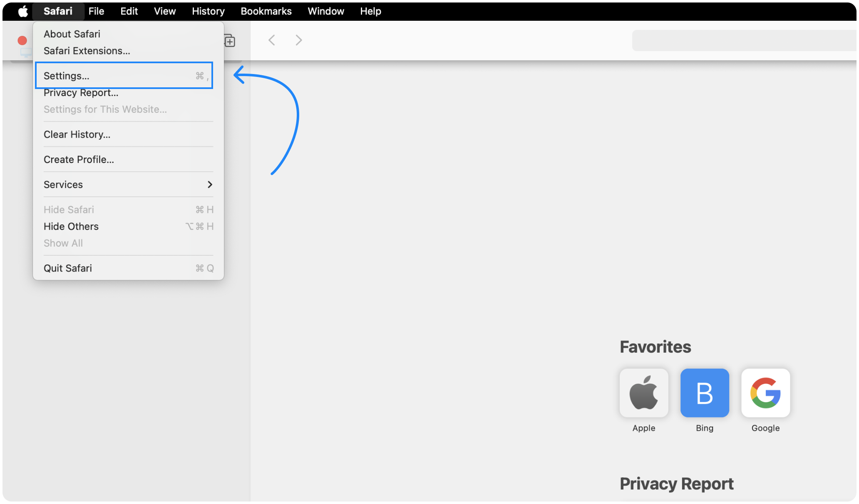Open Safari Extensions option
The width and height of the screenshot is (859, 504).
[x=87, y=50]
